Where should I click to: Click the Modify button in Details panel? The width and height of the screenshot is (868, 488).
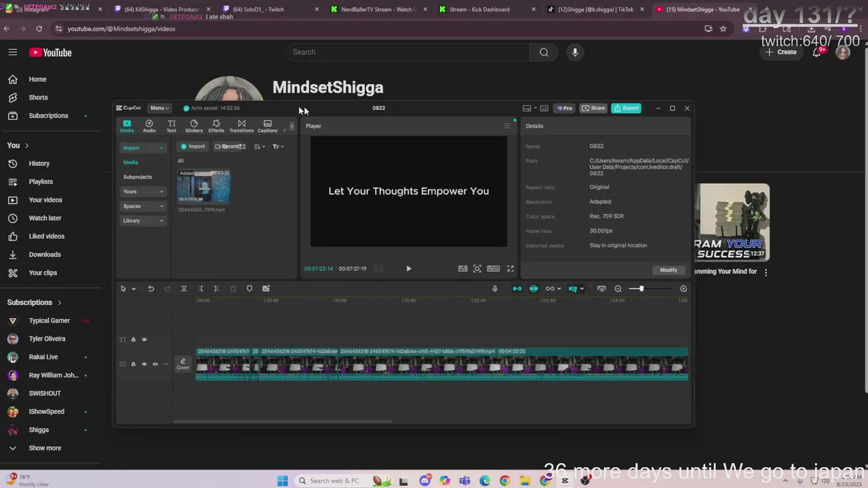point(669,270)
